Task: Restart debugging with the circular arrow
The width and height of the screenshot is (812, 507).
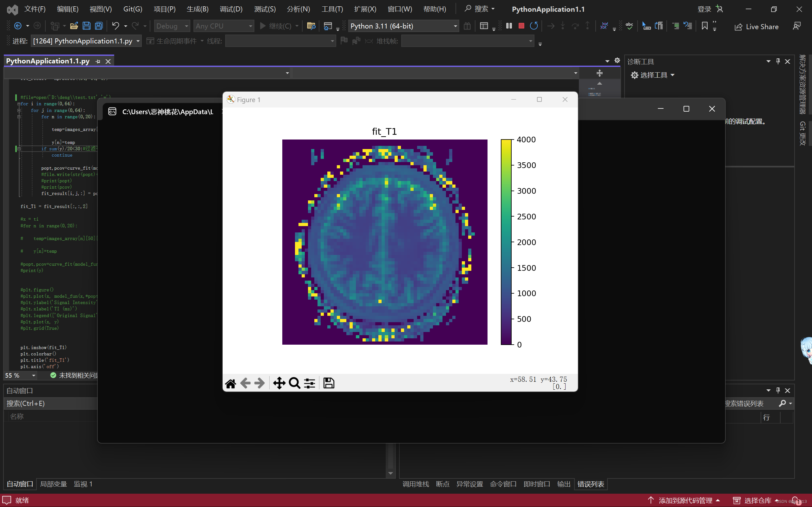Action: [x=534, y=26]
